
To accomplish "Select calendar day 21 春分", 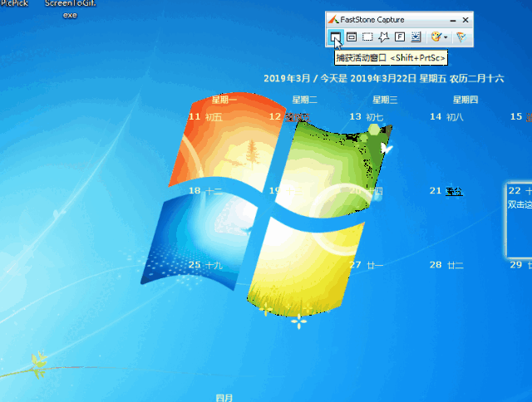I will (x=446, y=191).
